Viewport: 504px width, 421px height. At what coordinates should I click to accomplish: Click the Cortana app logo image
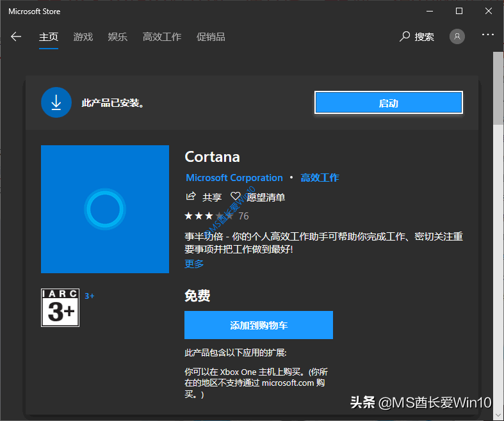pyautogui.click(x=105, y=209)
